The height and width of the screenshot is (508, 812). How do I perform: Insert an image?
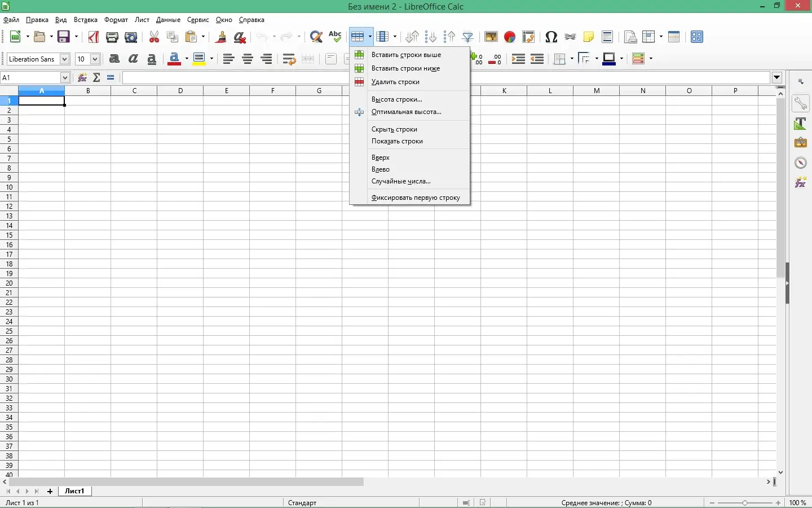(x=491, y=37)
